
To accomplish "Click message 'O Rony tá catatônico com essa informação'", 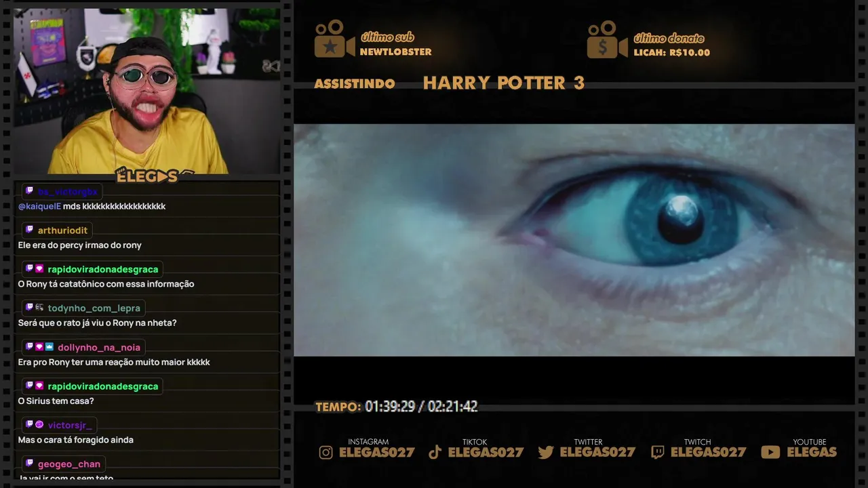I will 106,284.
